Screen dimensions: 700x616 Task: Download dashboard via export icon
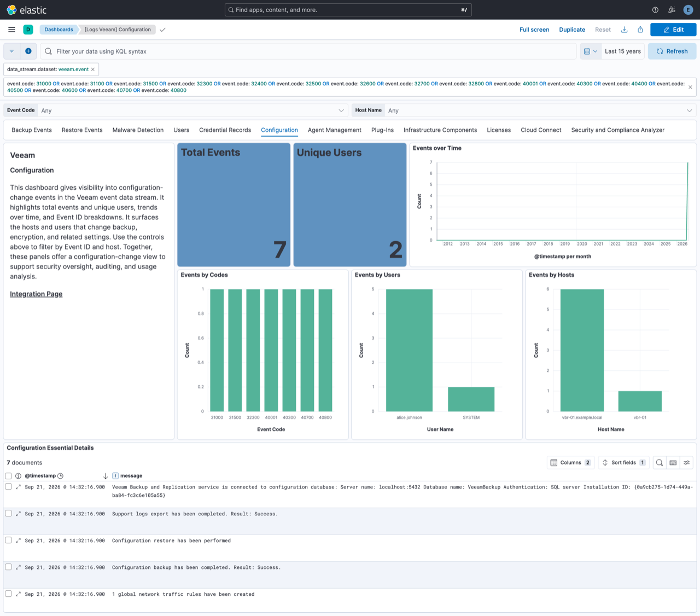[x=624, y=30]
